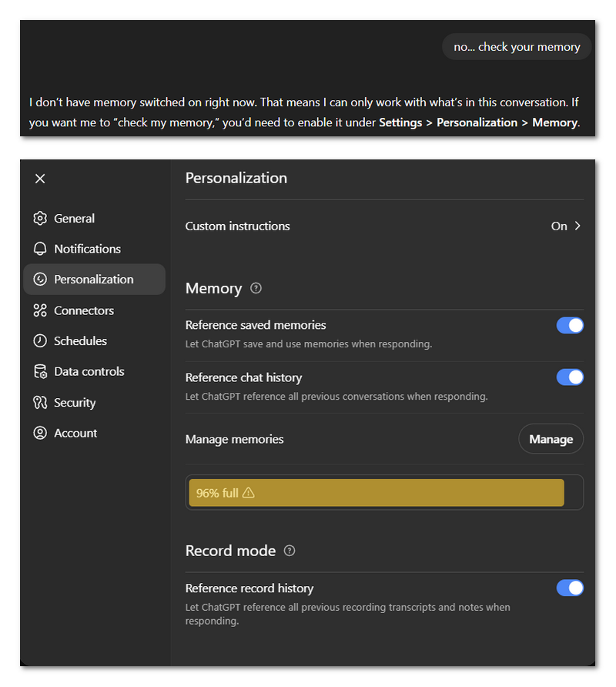616x687 pixels.
Task: Click the Security icon in sidebar
Action: pyautogui.click(x=40, y=402)
